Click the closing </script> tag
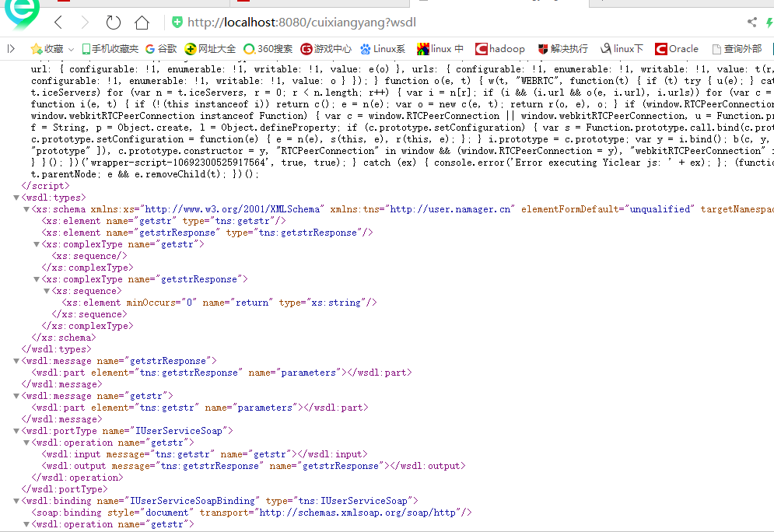 (x=45, y=186)
